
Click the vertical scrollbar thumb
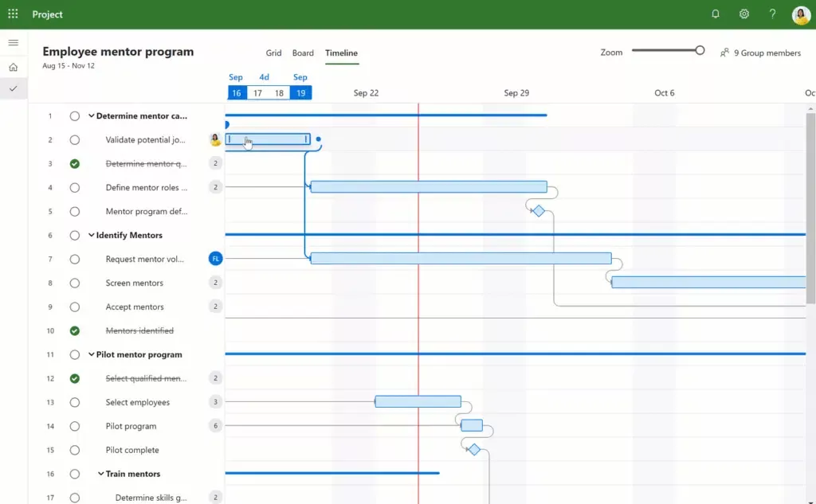click(x=810, y=208)
